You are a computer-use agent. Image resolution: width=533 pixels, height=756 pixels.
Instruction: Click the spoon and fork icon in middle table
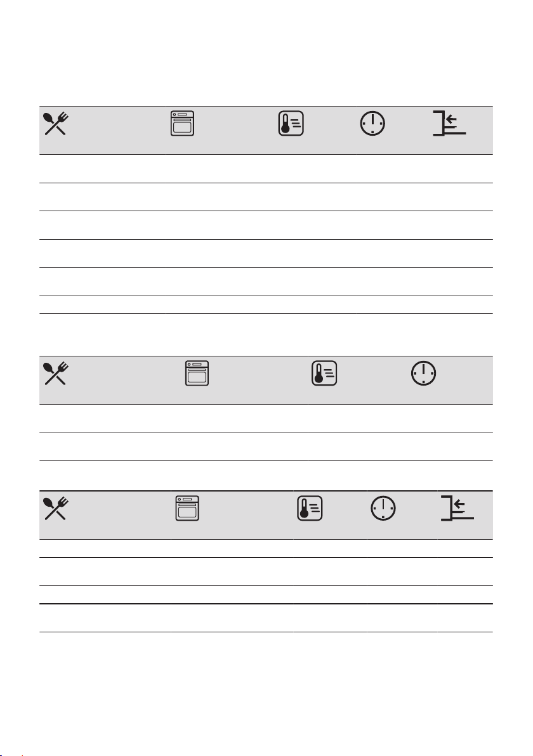pos(56,374)
